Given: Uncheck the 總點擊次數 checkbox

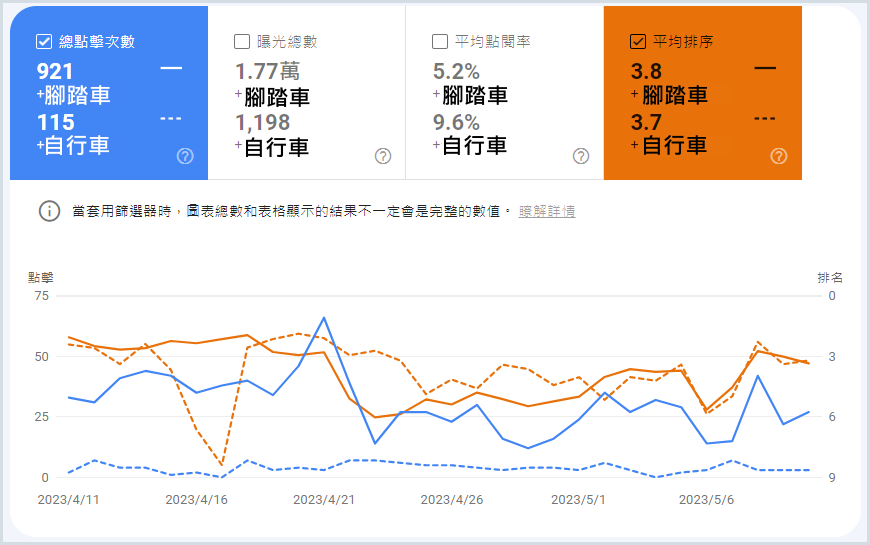Looking at the screenshot, I should (x=44, y=42).
